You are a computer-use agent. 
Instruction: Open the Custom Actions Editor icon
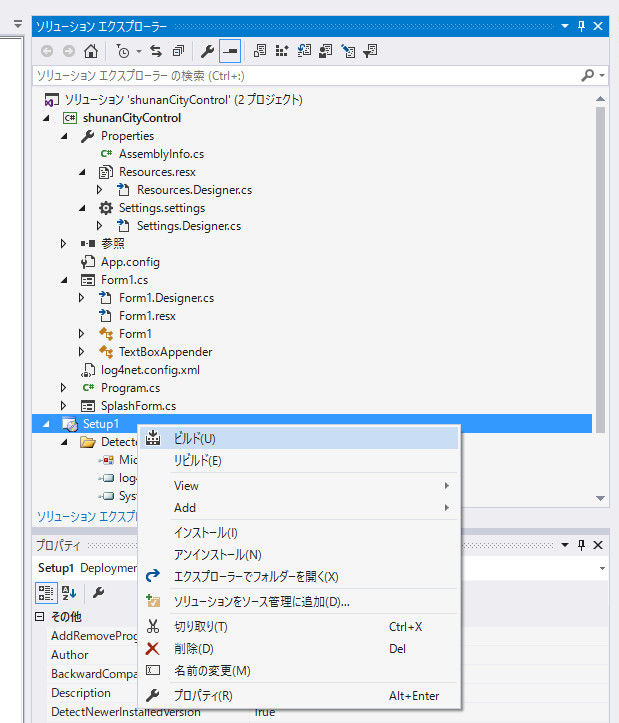[x=348, y=51]
